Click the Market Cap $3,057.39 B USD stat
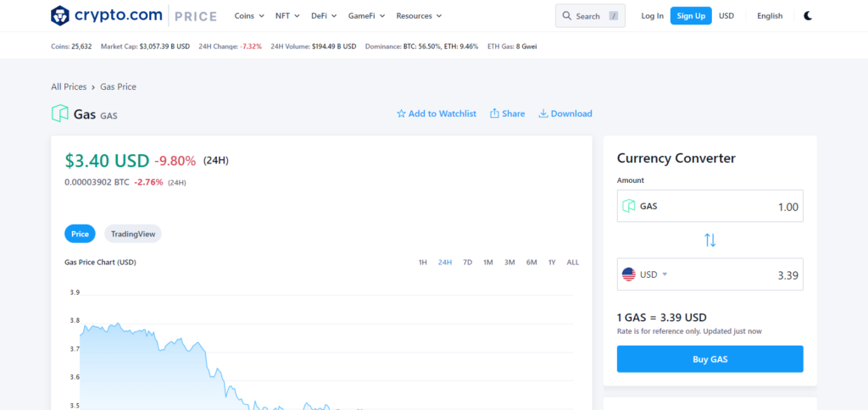The height and width of the screenshot is (410, 868). (x=145, y=47)
